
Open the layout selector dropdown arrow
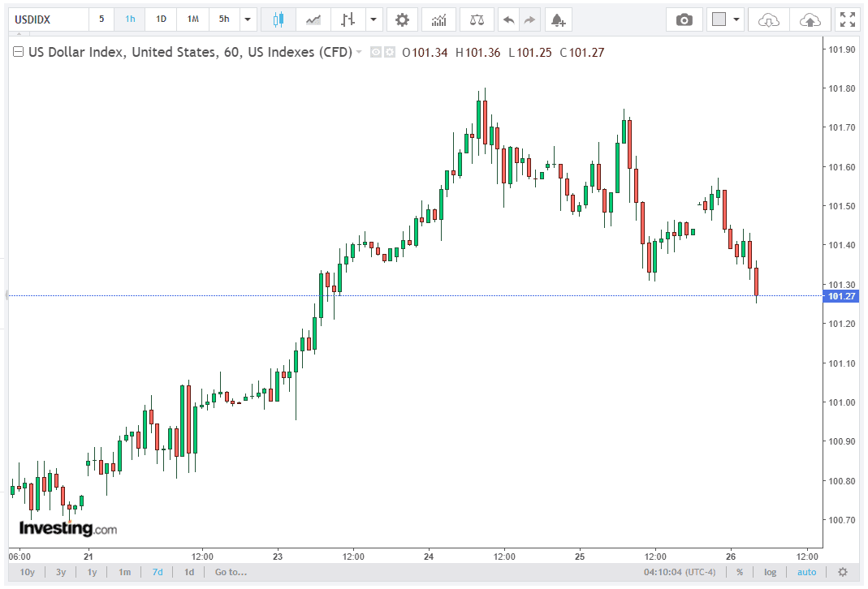[736, 20]
